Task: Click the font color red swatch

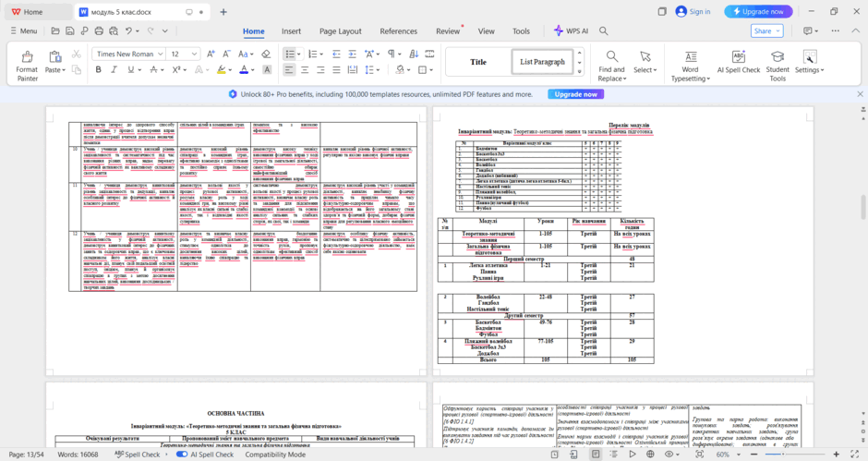Action: click(x=244, y=70)
